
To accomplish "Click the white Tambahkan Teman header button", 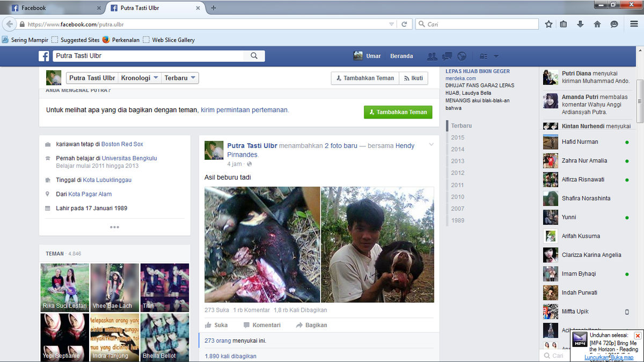I will point(365,78).
